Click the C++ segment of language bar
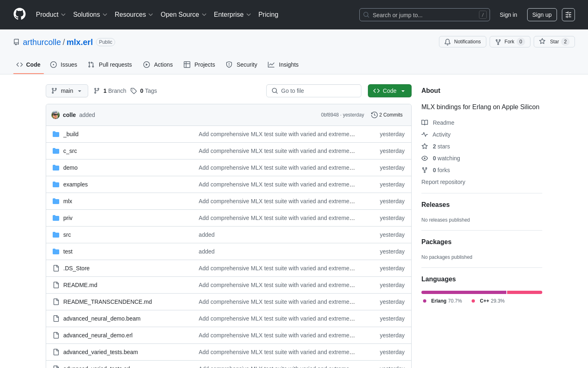 pyautogui.click(x=525, y=292)
